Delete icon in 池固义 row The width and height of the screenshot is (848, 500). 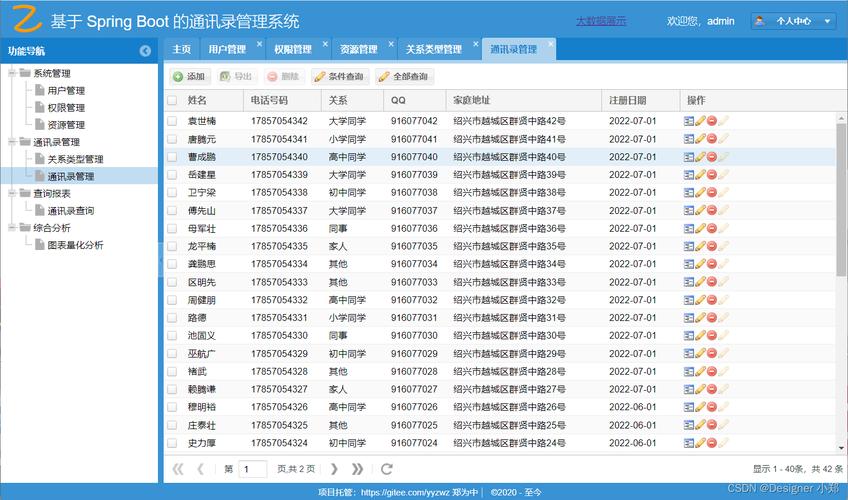(x=712, y=335)
